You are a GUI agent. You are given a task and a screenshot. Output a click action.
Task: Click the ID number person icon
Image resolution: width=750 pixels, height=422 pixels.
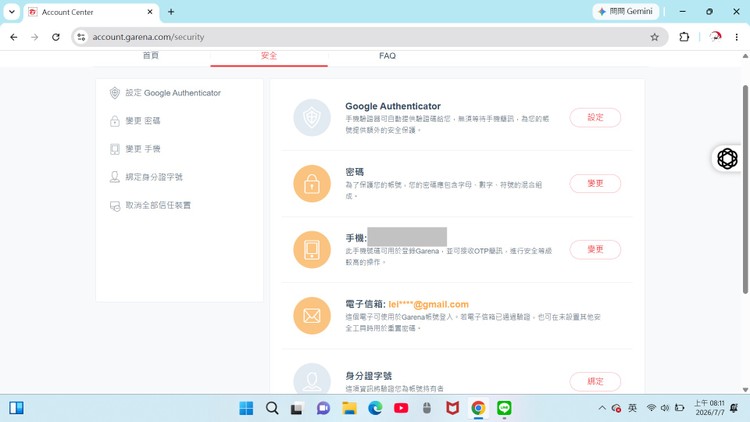point(312,379)
